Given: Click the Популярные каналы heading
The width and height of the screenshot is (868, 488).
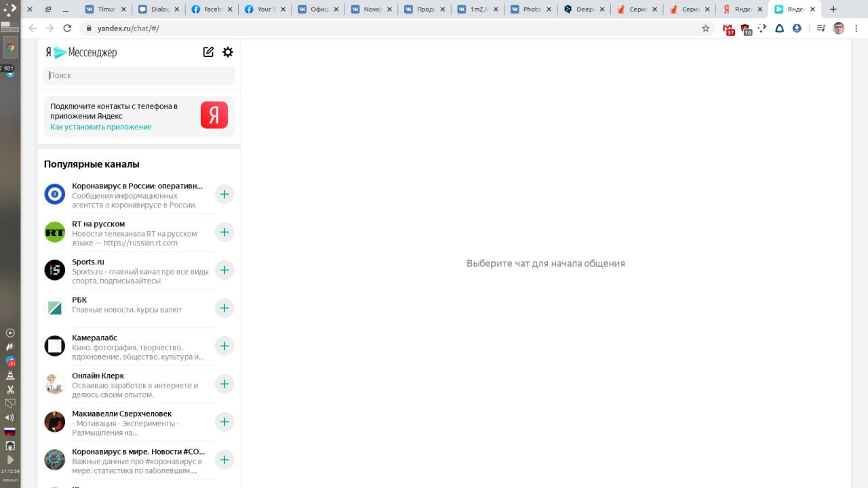Looking at the screenshot, I should [92, 164].
